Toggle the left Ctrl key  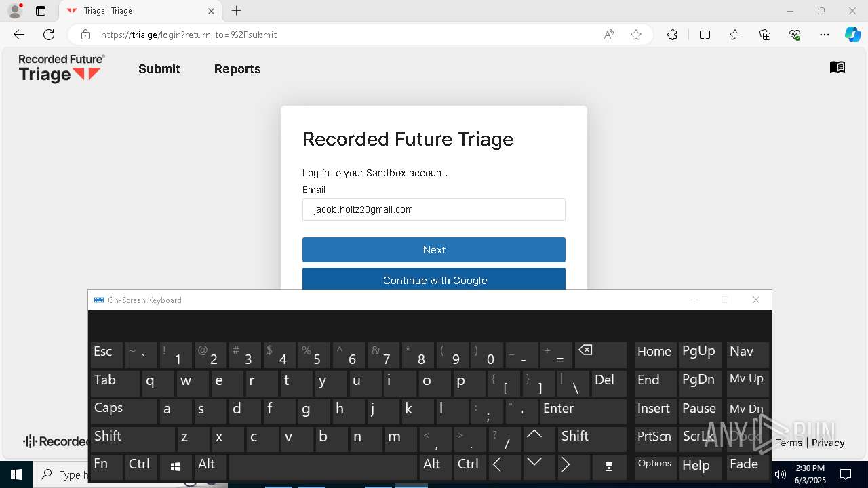141,466
